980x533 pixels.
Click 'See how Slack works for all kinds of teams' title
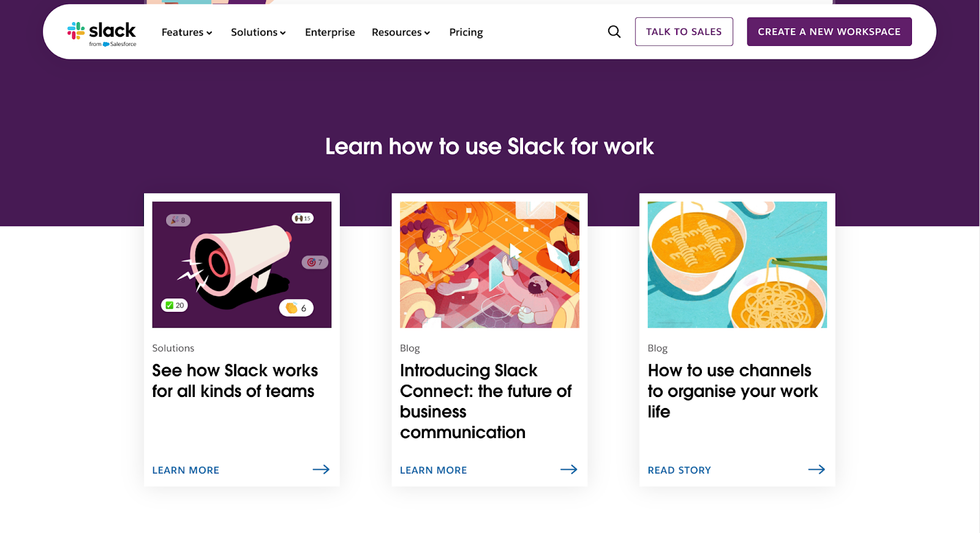coord(235,380)
